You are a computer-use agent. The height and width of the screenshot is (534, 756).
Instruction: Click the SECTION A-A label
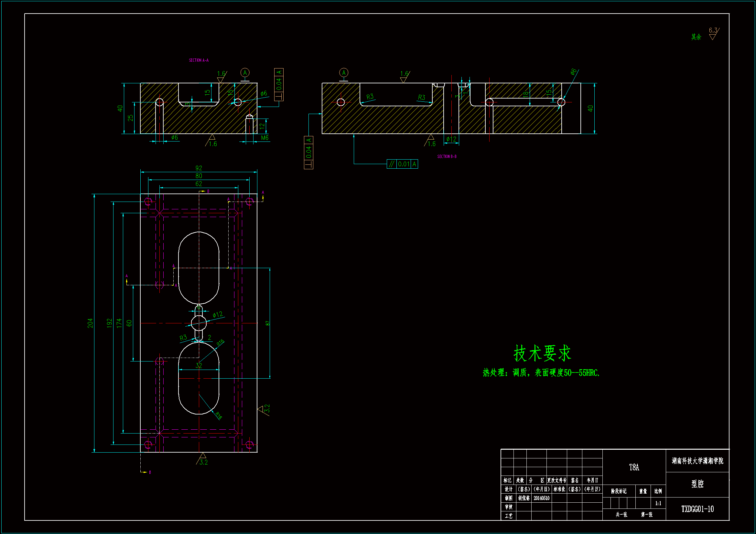tap(199, 60)
